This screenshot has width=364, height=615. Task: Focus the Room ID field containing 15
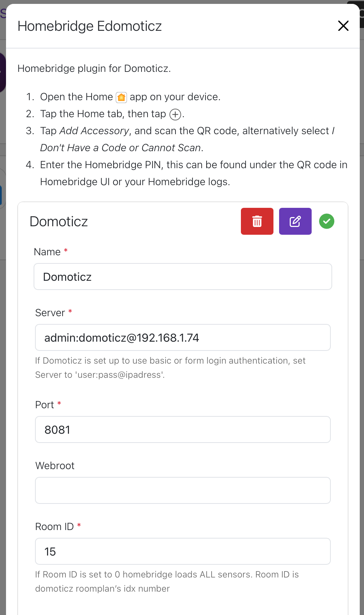(183, 551)
